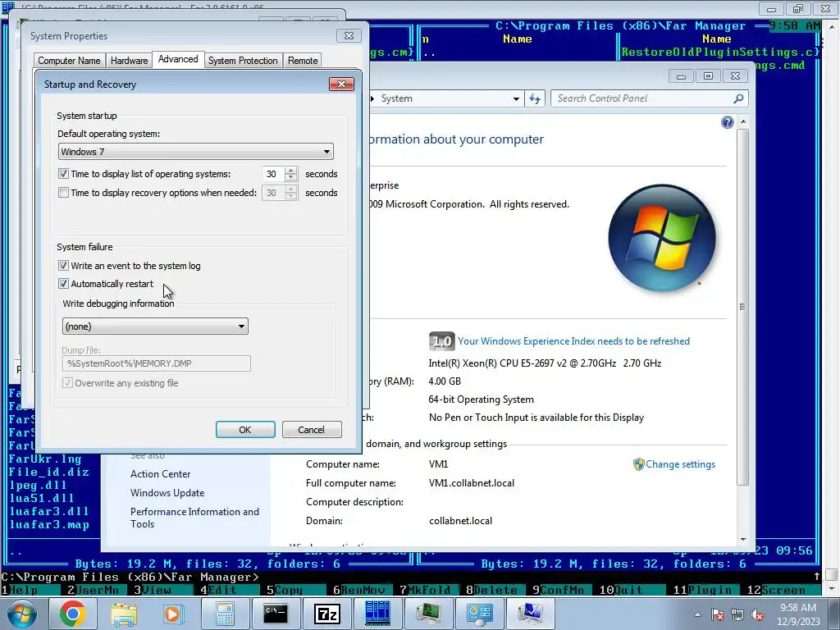Select luafar3.dll in Far Manager panel

click(48, 512)
